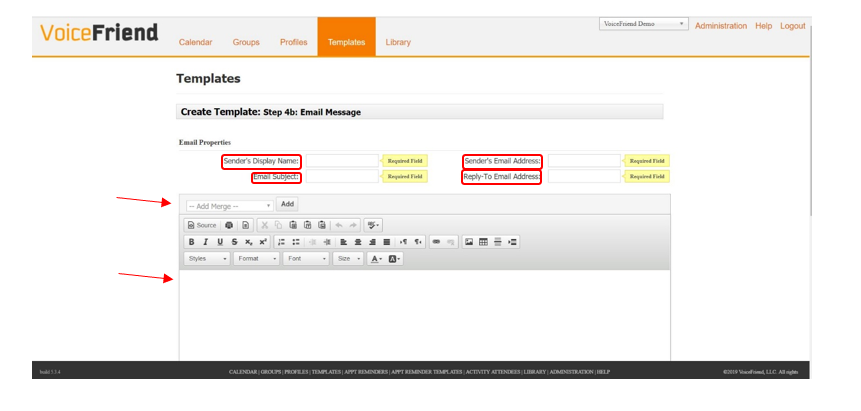
Task: Click the footer LIBRARY link
Action: (x=535, y=372)
